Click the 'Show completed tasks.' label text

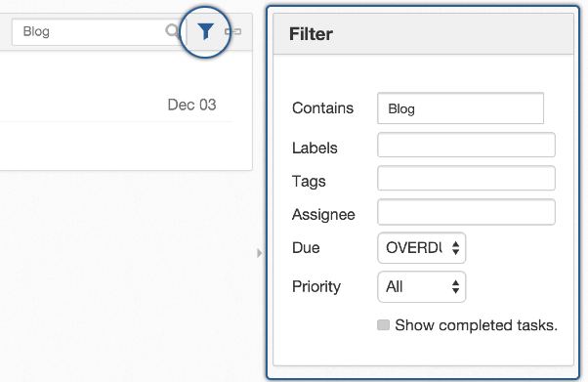(476, 325)
